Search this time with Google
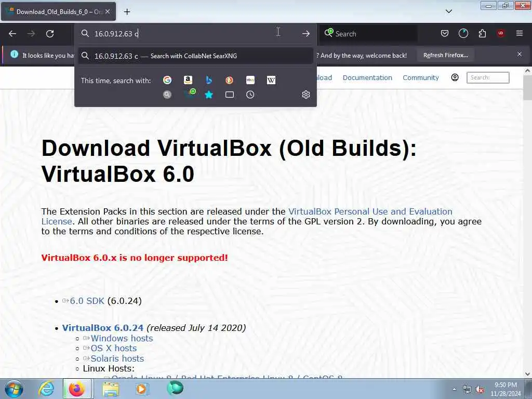Screen dimensions: 532x399 (167, 80)
